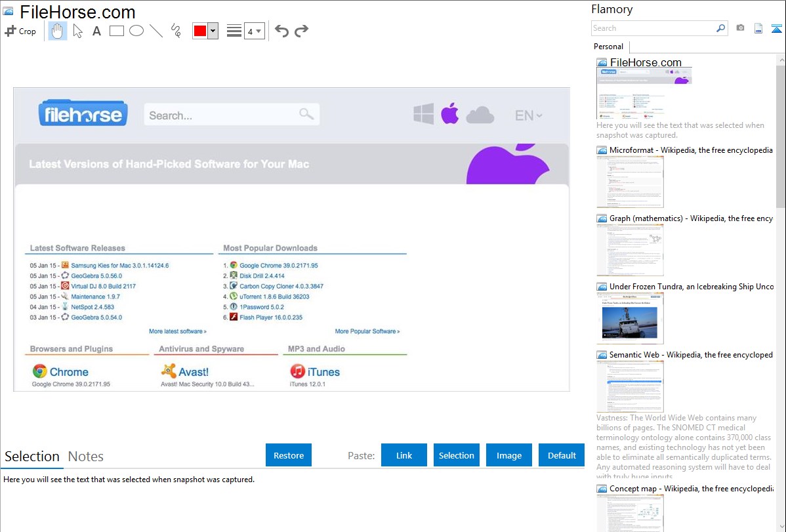Click the Default paste button

tap(562, 455)
